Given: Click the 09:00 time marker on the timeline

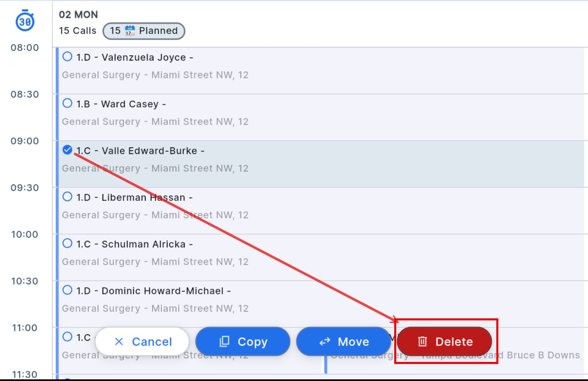Looking at the screenshot, I should click(24, 141).
